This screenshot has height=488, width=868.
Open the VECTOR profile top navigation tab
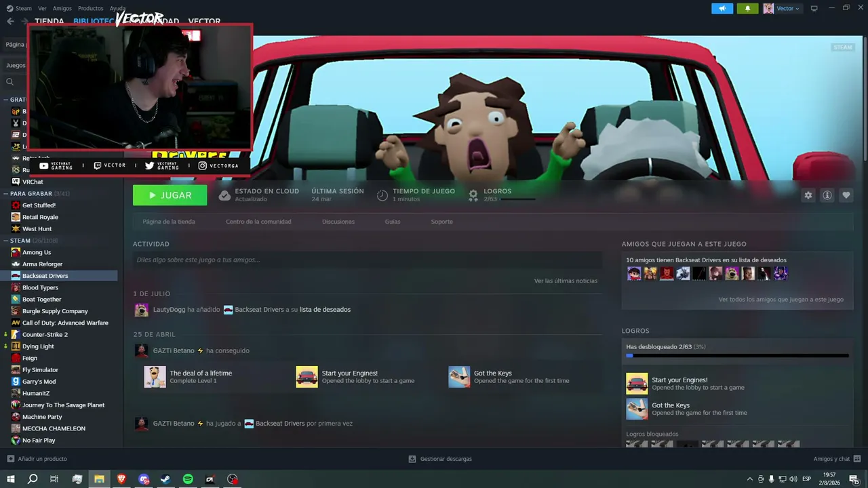click(204, 21)
